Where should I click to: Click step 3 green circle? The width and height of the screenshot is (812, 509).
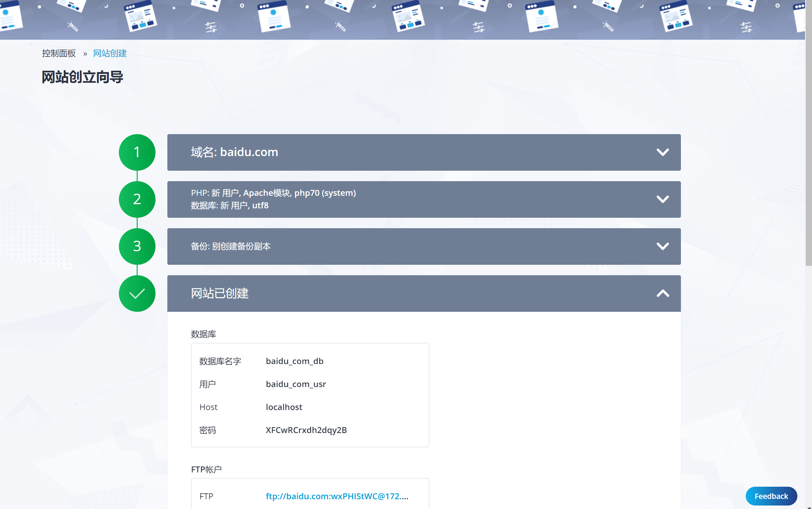click(x=137, y=246)
